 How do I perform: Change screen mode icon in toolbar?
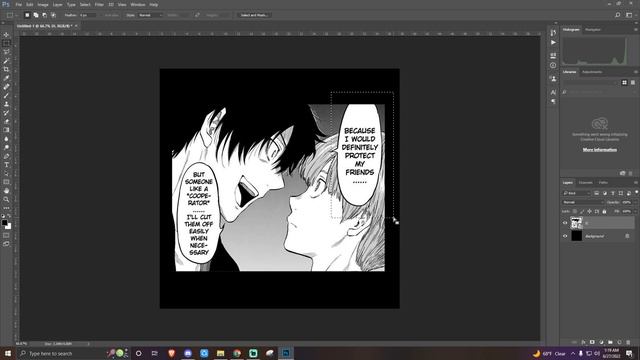click(x=6, y=244)
